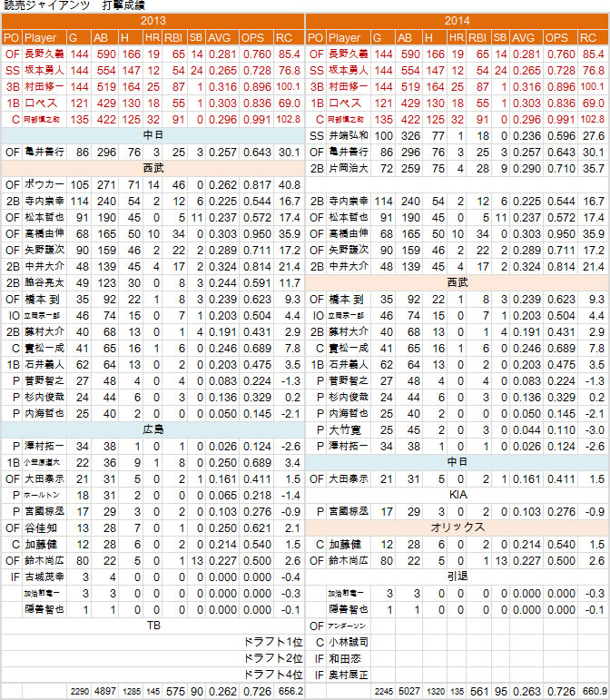Viewport: 610px width, 700px height.
Task: Select the アンダーソン player cell
Action: click(349, 626)
